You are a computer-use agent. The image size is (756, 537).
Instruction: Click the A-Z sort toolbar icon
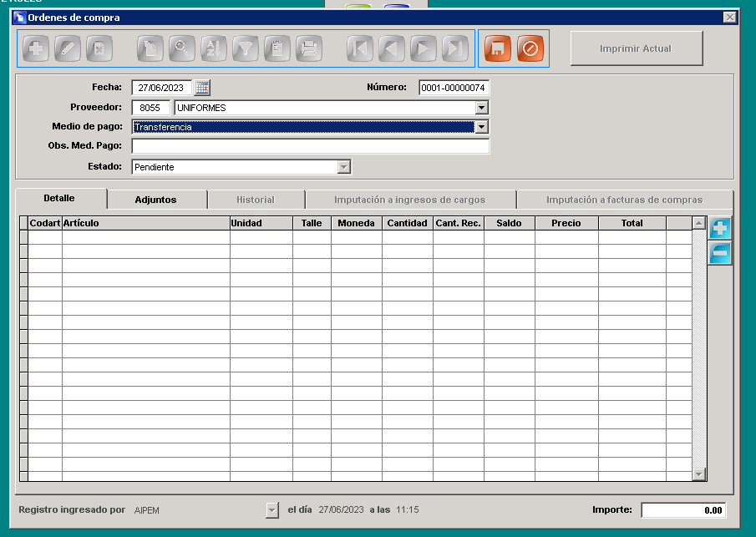[x=214, y=48]
